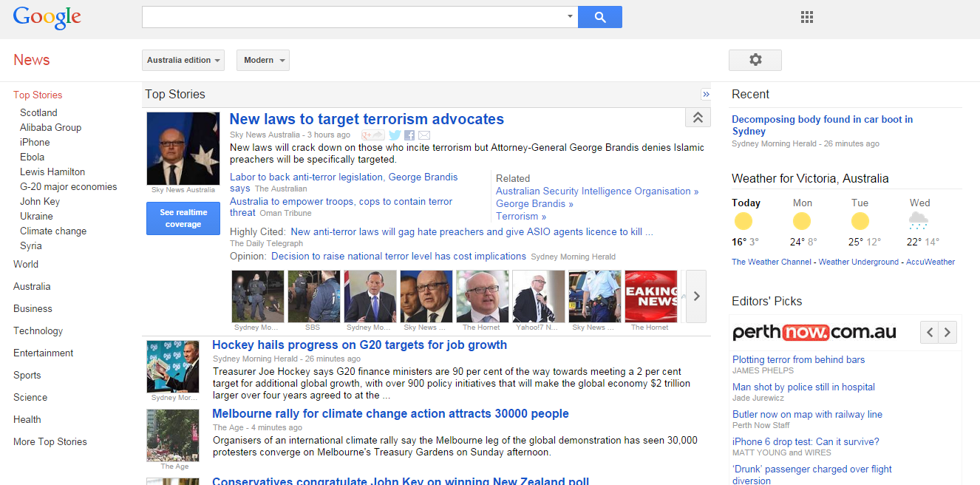Select the Lewis Hamilton topic

(x=52, y=172)
